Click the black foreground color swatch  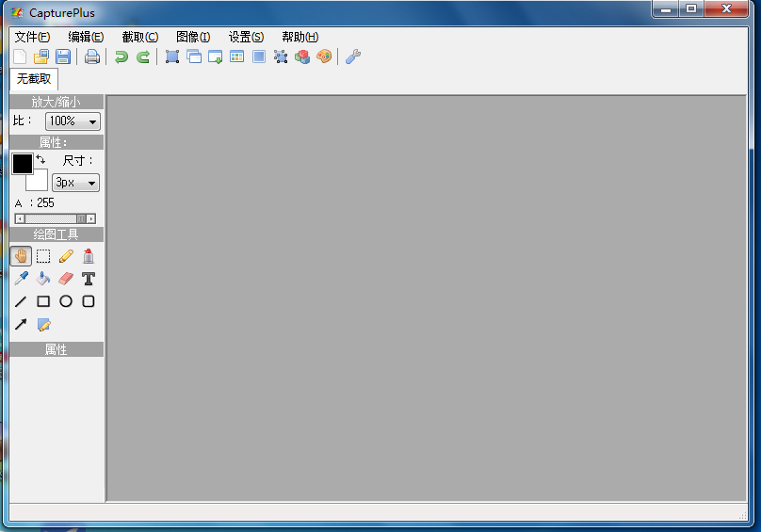(23, 164)
